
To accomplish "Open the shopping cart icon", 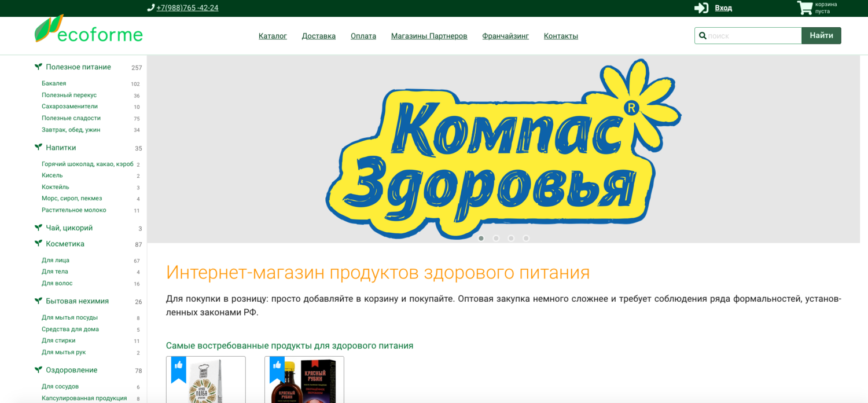I will [x=805, y=8].
